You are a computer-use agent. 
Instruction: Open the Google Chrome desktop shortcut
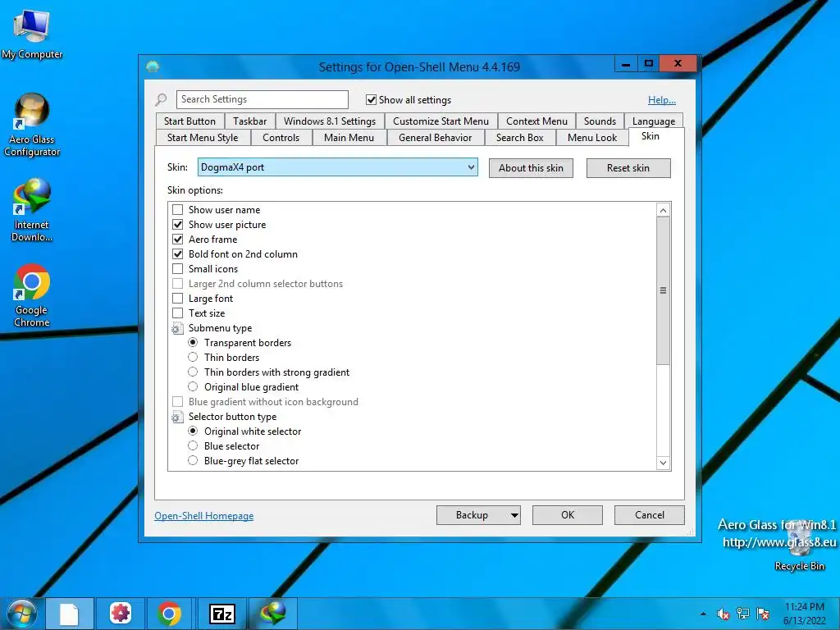32,295
